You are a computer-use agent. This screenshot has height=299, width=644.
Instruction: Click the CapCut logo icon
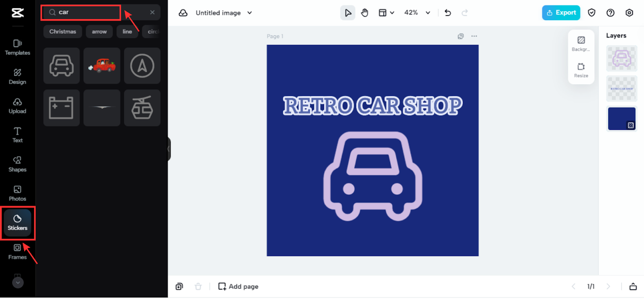(x=17, y=13)
